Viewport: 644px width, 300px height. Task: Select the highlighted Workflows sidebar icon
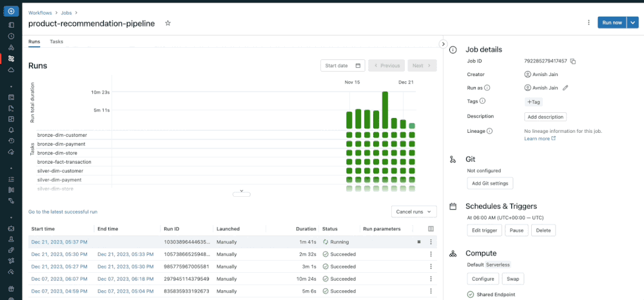[x=11, y=59]
